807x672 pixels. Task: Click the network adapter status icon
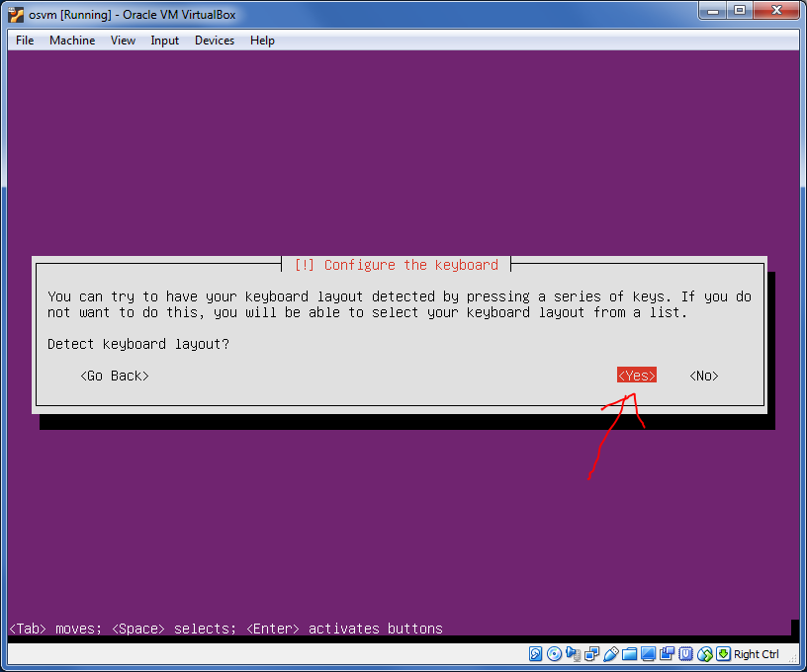[x=591, y=654]
